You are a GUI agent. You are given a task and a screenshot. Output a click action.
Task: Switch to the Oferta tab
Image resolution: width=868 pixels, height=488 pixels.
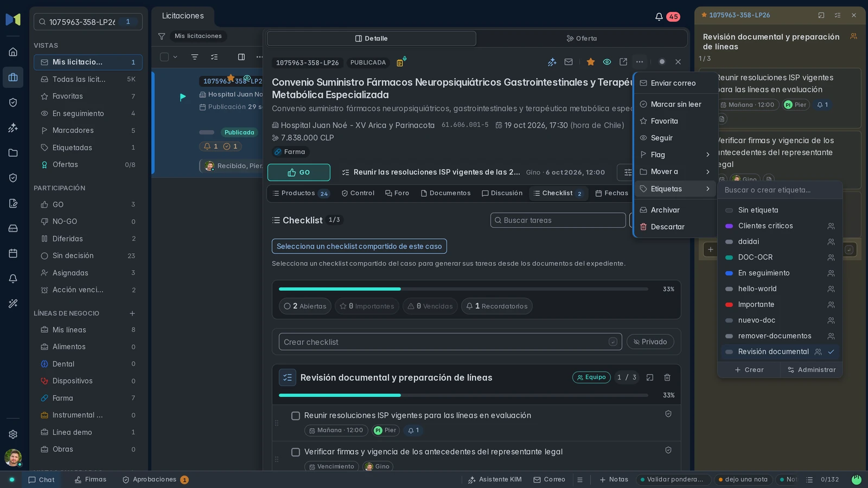pos(582,38)
